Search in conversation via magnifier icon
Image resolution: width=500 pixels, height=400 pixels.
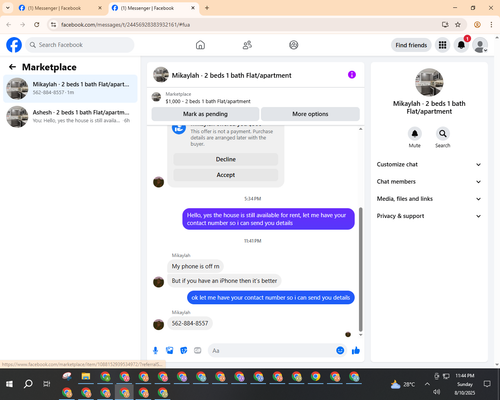point(443,134)
